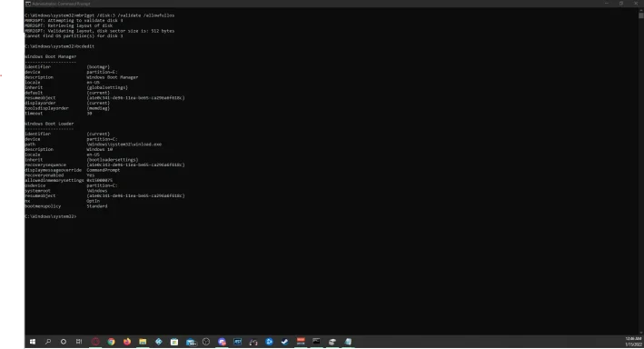Click the recoverysequence GUID value
644x349 pixels.
tap(135, 165)
